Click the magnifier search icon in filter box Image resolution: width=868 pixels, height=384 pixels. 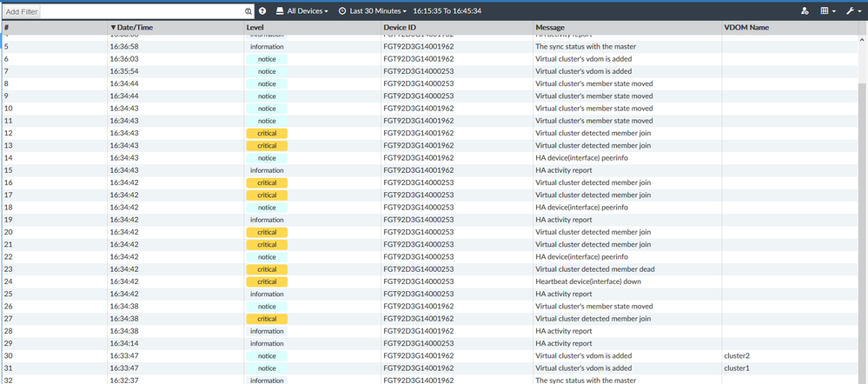point(248,11)
